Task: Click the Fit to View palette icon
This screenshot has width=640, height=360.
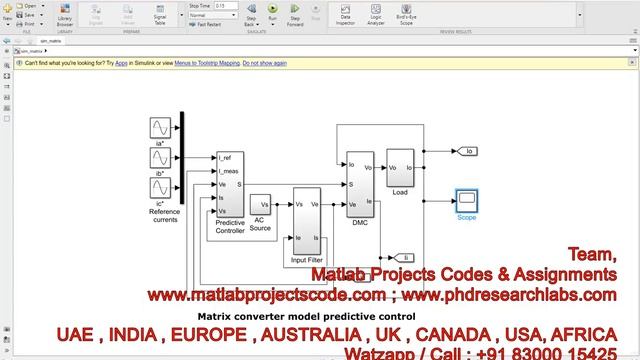Action: click(7, 76)
